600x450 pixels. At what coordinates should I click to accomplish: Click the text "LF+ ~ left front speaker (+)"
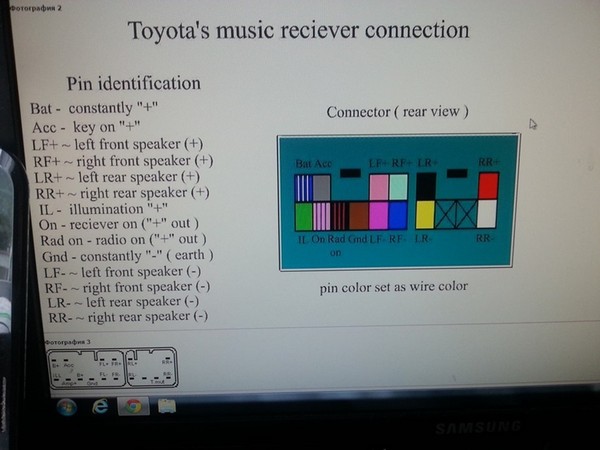pos(117,145)
